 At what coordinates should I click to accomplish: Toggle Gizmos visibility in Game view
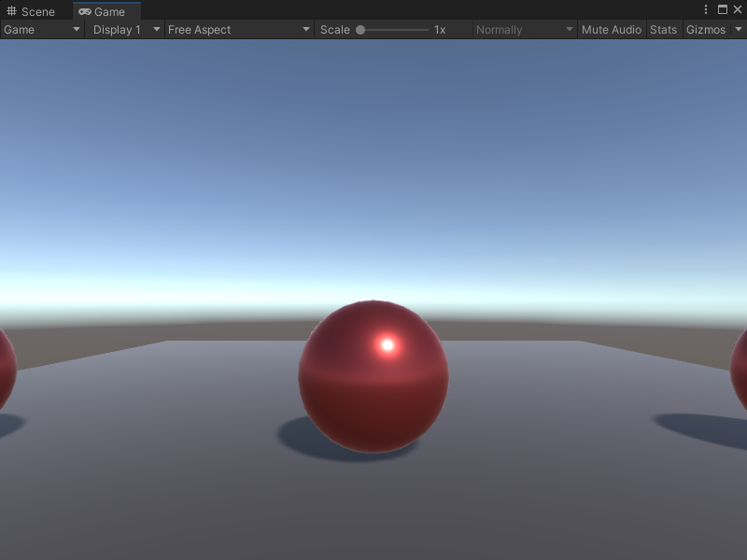coord(708,29)
